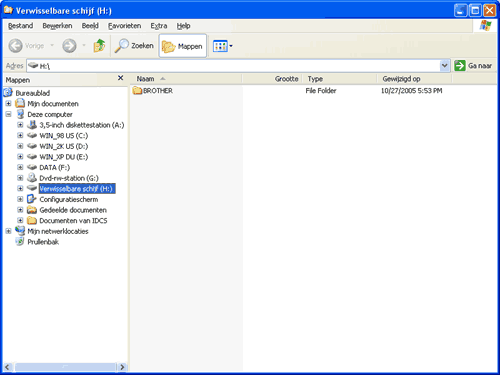Expand 3,5-inch diskettestation (A:) node

point(20,125)
